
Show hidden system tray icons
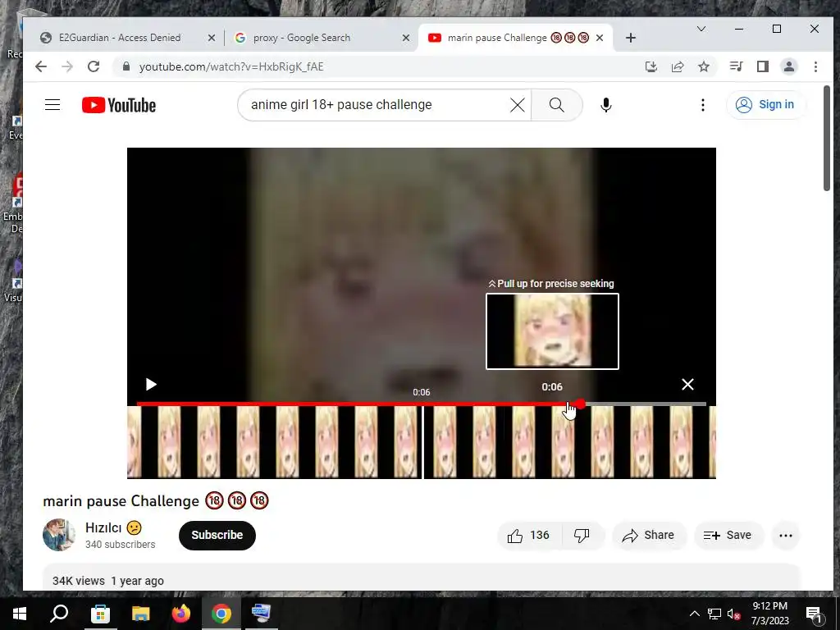pyautogui.click(x=694, y=614)
